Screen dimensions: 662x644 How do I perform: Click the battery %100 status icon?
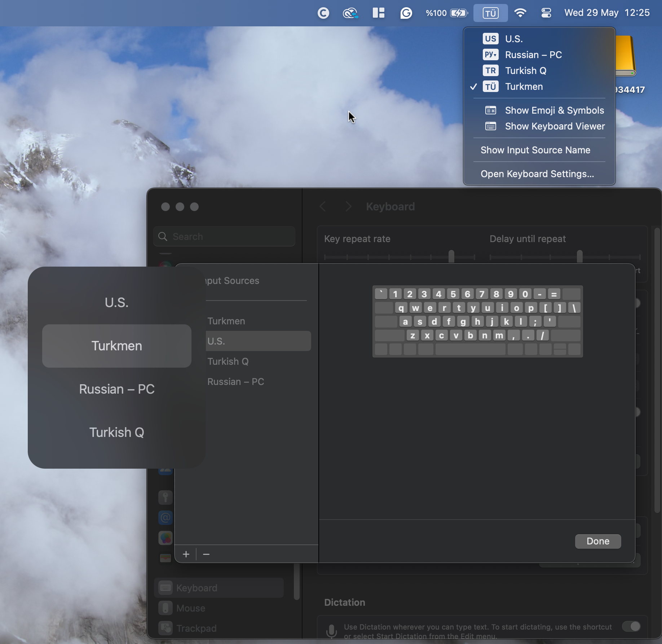pyautogui.click(x=447, y=13)
